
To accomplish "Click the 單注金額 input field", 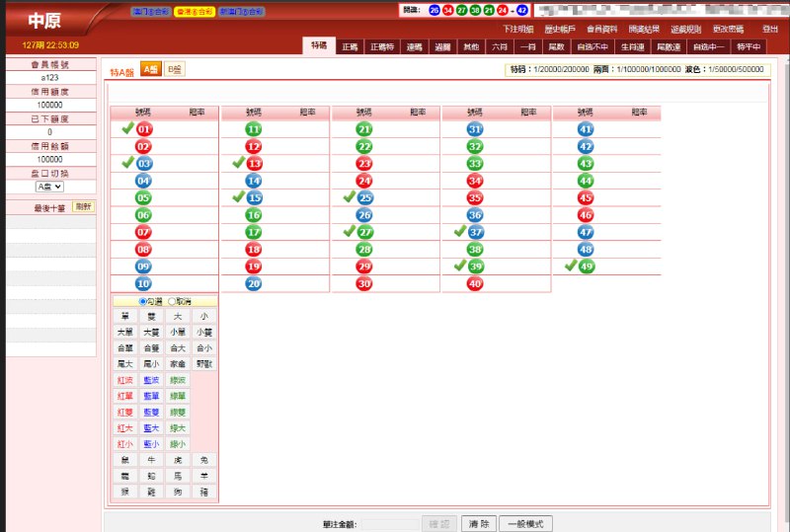I will [389, 524].
